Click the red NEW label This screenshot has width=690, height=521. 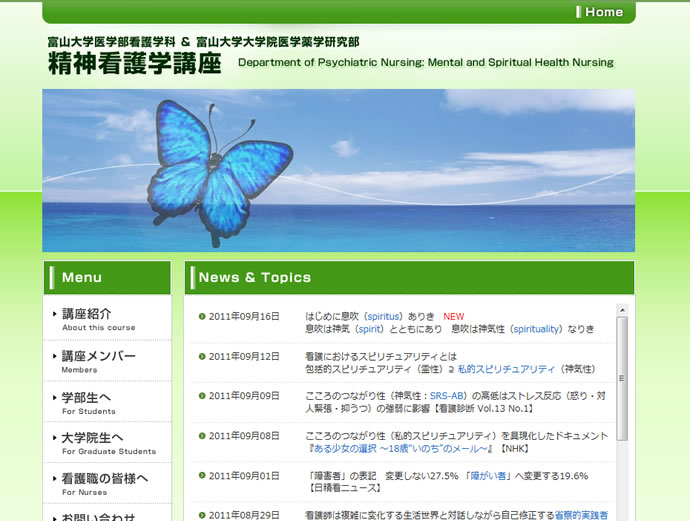point(454,316)
